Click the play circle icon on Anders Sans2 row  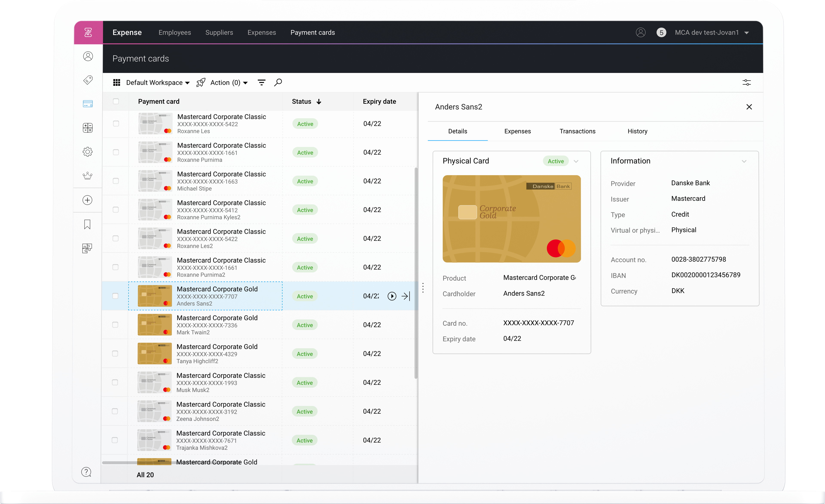[392, 296]
